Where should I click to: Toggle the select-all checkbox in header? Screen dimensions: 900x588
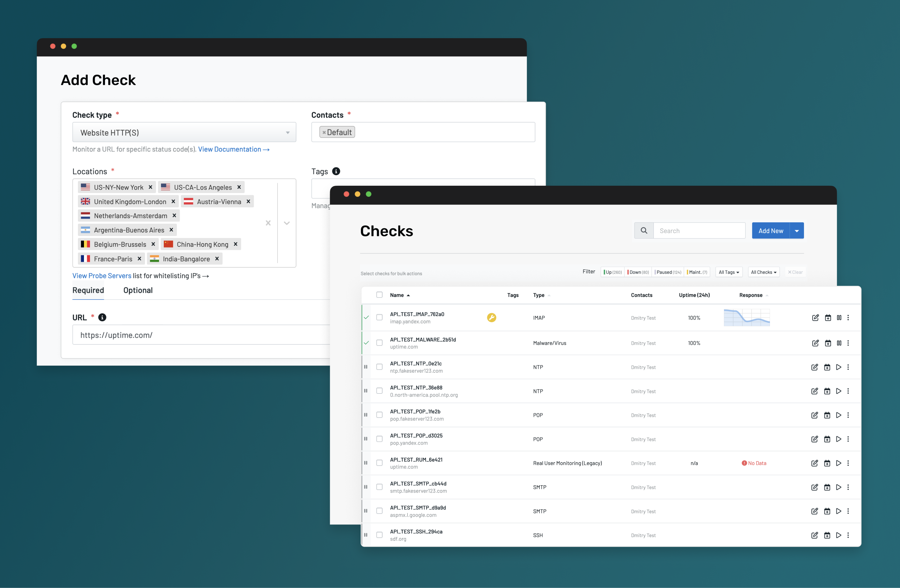coord(379,295)
